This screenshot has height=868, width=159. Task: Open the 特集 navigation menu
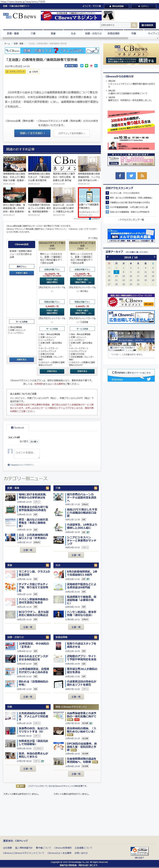pyautogui.click(x=134, y=34)
